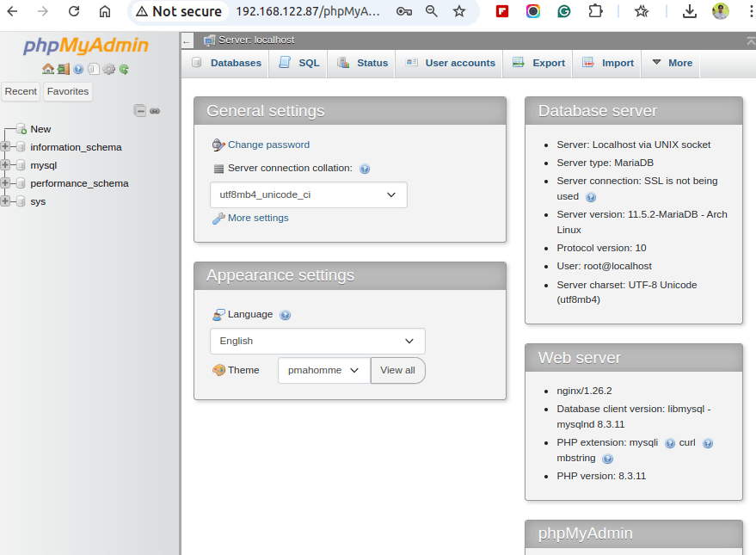
Task: Click the Server: localhost breadcrumb link
Action: pyautogui.click(x=256, y=40)
